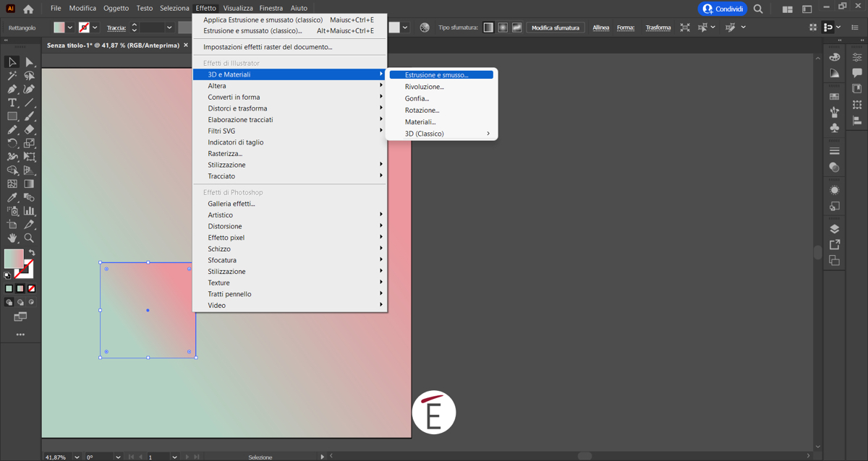The image size is (868, 461).
Task: Go to Home screen icon
Action: [28, 9]
